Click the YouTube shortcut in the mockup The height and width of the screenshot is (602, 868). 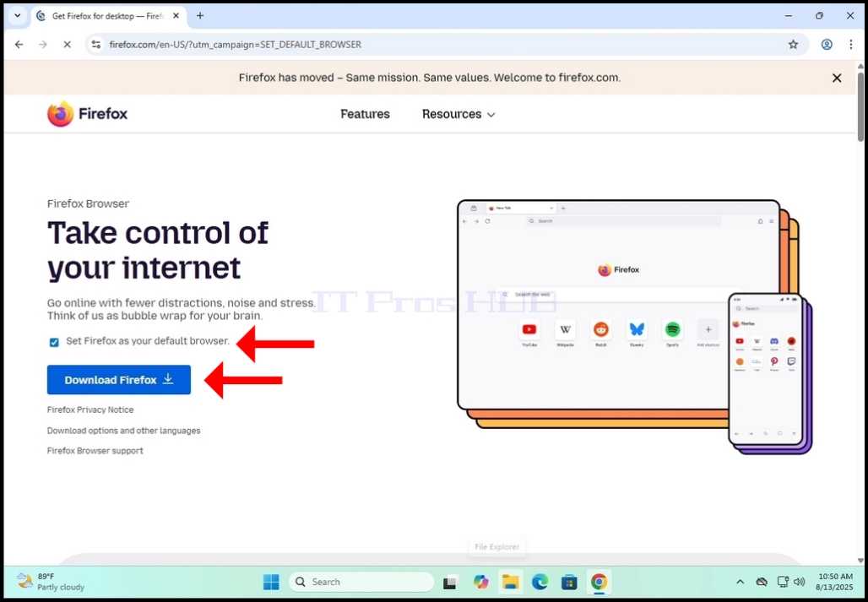(529, 334)
